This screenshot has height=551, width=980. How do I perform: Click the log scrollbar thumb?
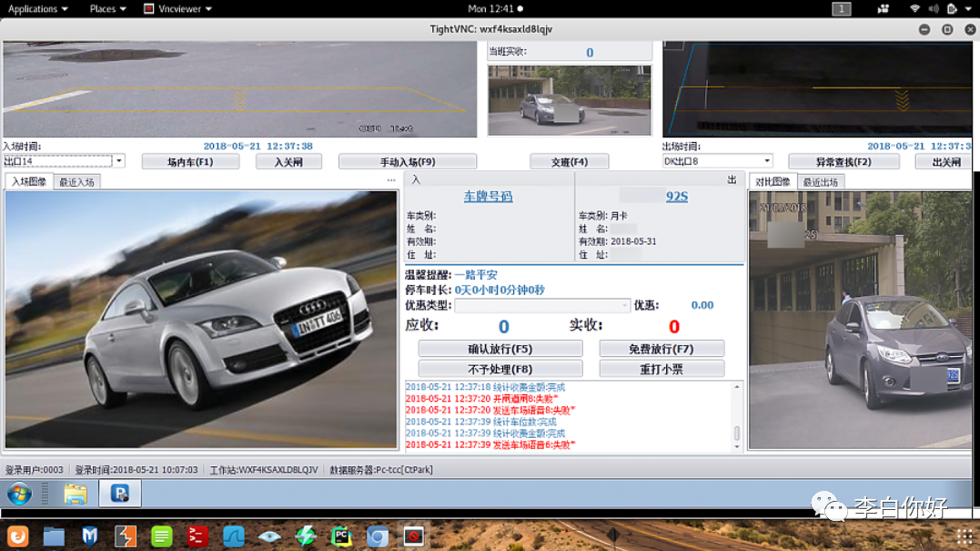pos(737,433)
